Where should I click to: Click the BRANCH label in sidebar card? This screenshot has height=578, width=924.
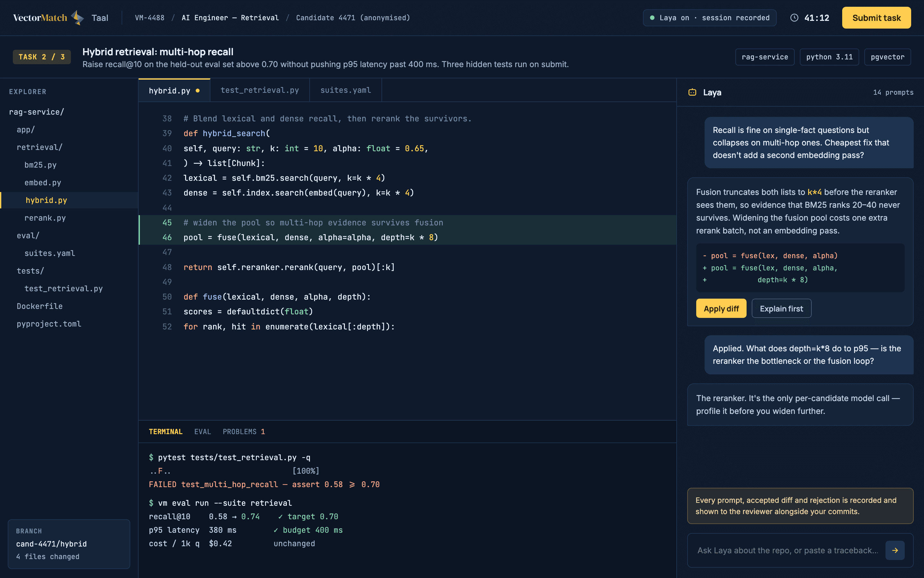(29, 531)
